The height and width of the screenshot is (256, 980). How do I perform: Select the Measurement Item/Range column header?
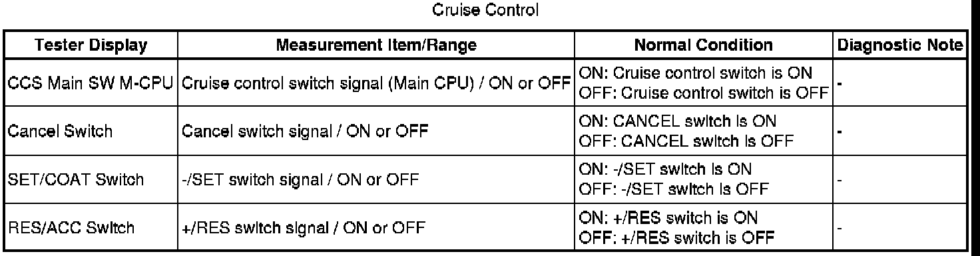(375, 46)
